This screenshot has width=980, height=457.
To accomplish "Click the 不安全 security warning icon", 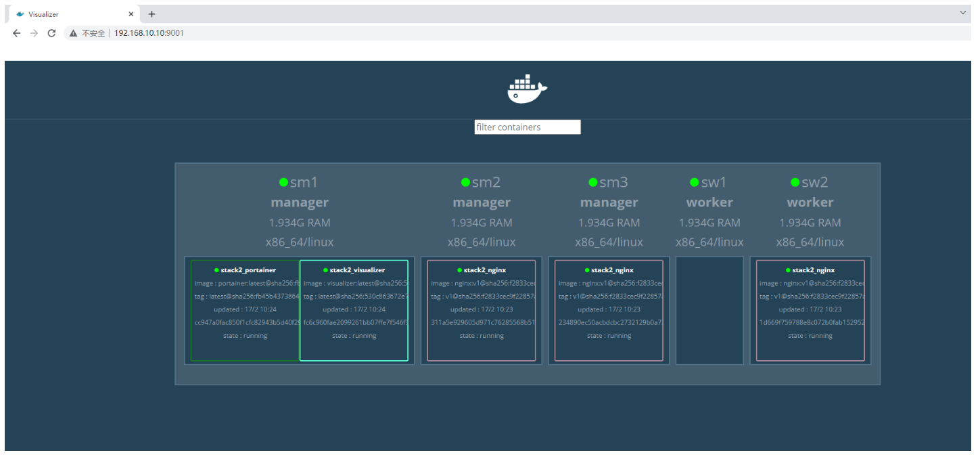I will [x=72, y=32].
